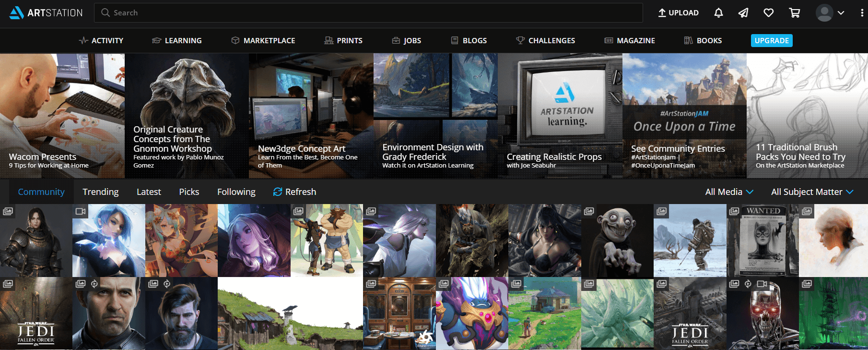Image resolution: width=868 pixels, height=350 pixels.
Task: Expand the All Subject Matter dropdown
Action: pyautogui.click(x=812, y=192)
